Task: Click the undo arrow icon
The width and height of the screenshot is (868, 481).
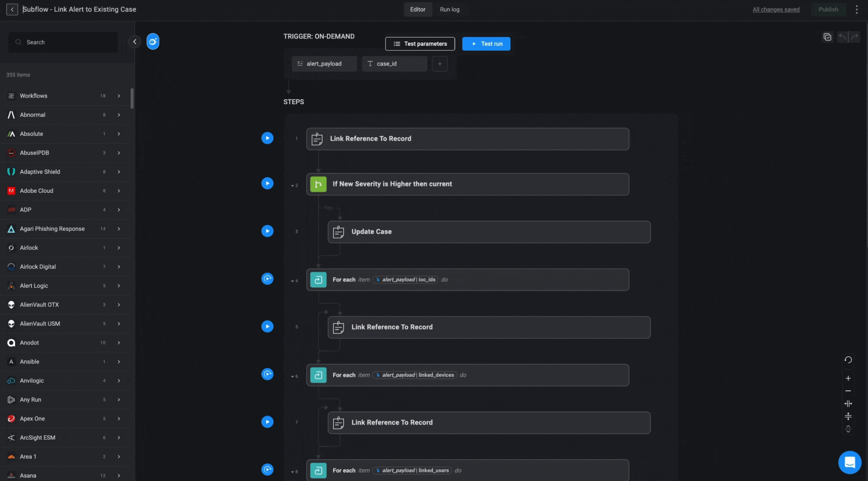Action: pyautogui.click(x=842, y=37)
